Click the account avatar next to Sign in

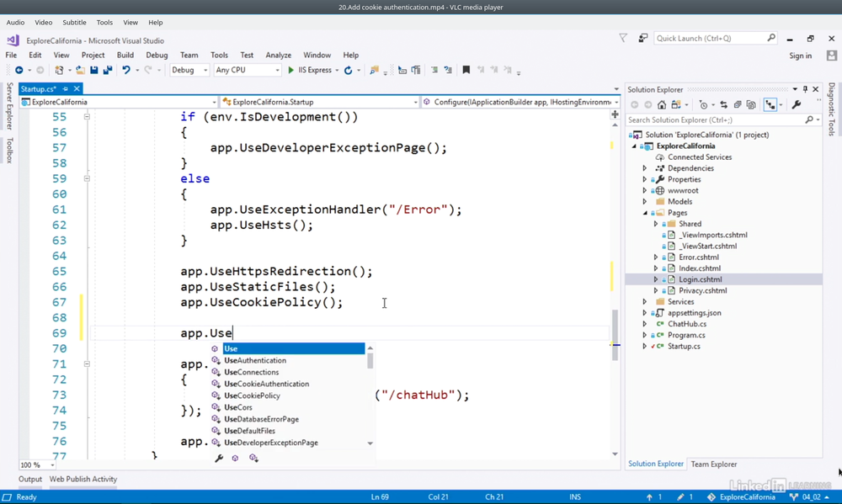pyautogui.click(x=832, y=56)
